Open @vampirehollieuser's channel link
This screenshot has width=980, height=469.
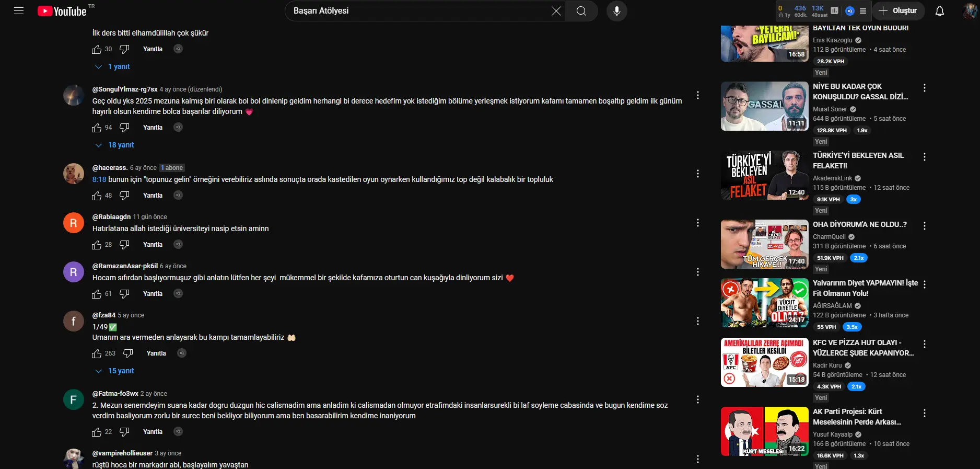(122, 453)
